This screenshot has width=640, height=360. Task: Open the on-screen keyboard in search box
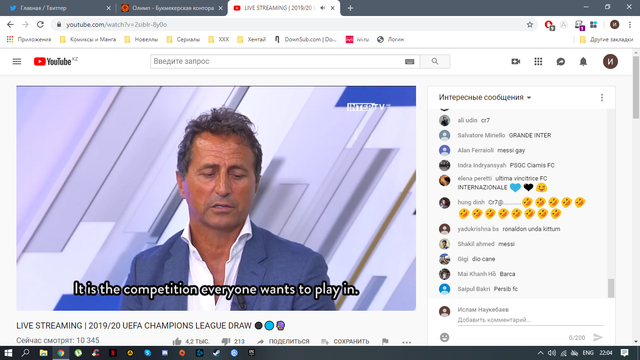[x=409, y=62]
